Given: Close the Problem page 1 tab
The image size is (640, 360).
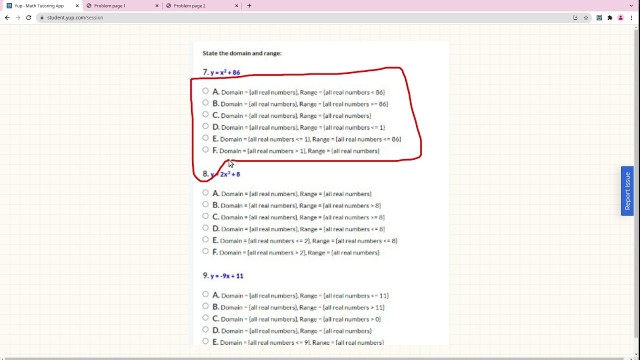Looking at the screenshot, I should pos(157,6).
